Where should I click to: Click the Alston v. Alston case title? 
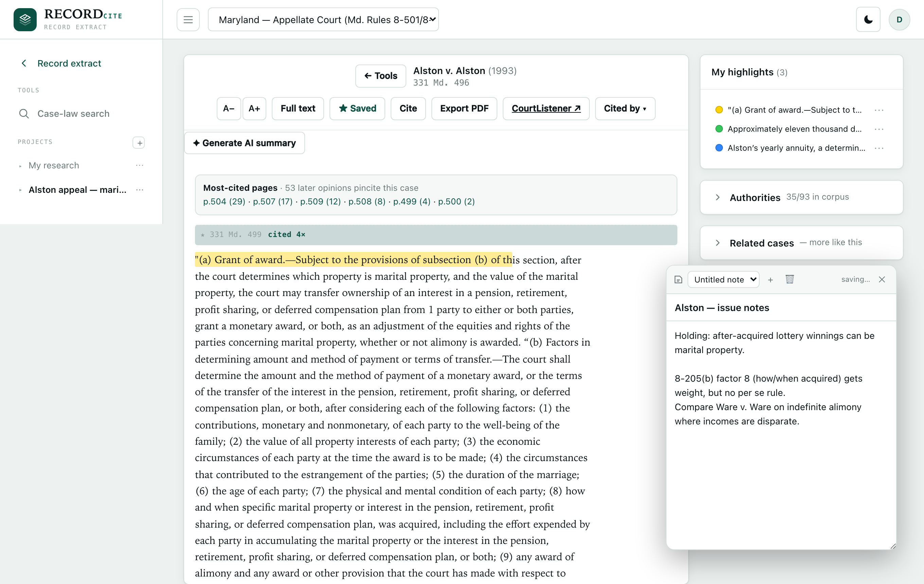449,71
